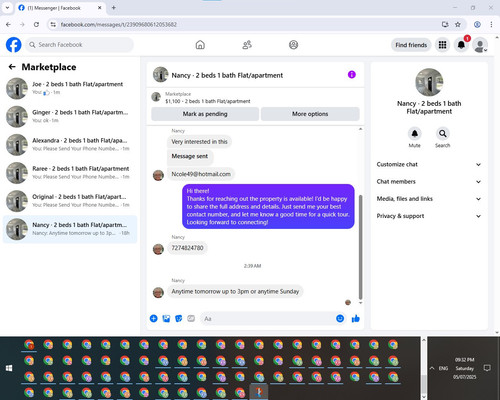This screenshot has height=400, width=500.
Task: Expand the Privacy & support section
Action: pos(429,216)
